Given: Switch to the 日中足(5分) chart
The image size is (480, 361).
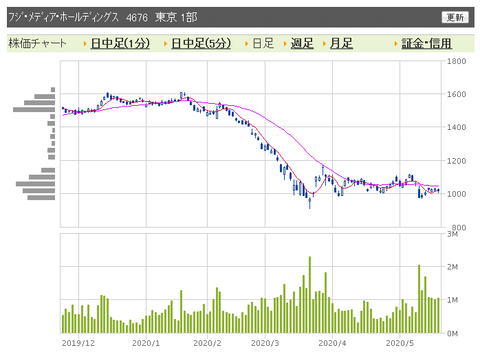Looking at the screenshot, I should (201, 43).
